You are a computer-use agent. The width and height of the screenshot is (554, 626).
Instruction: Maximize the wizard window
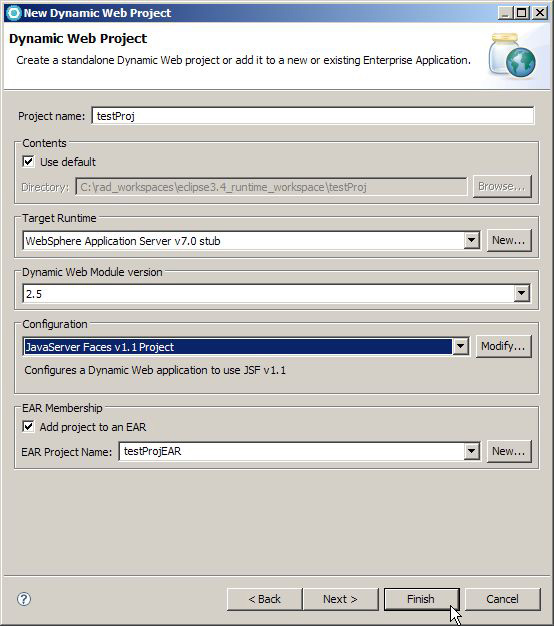tap(521, 13)
